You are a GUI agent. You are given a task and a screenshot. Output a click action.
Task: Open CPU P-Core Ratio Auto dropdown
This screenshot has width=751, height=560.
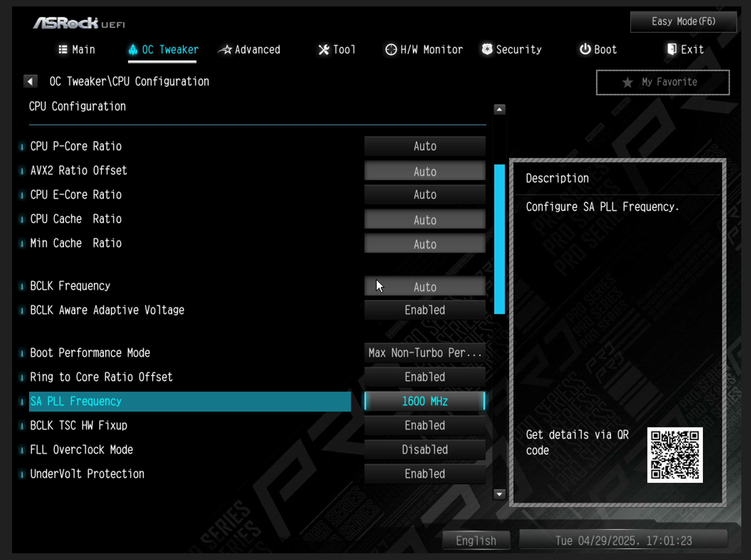pos(425,146)
